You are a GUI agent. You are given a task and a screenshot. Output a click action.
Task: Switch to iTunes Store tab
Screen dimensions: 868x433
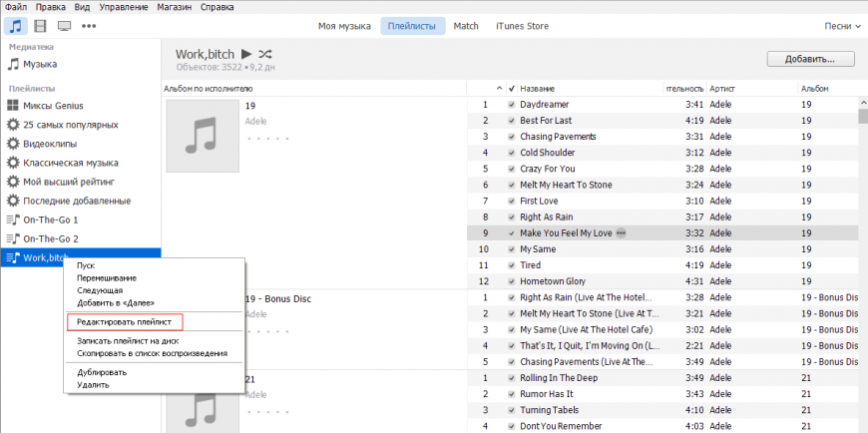(x=522, y=25)
